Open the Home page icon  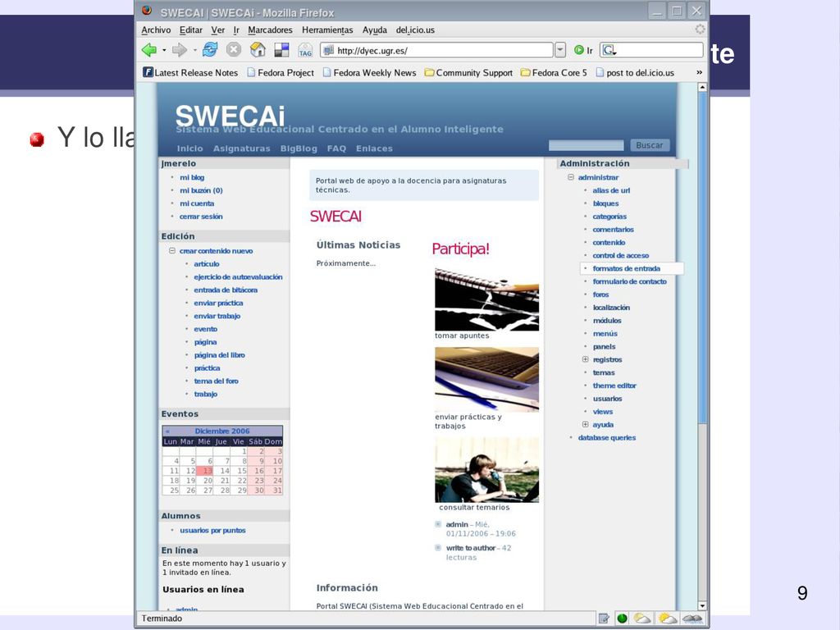point(258,50)
